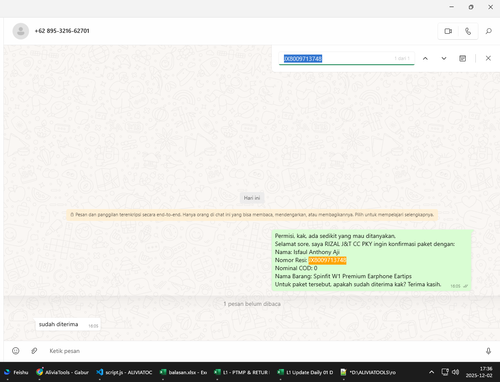
Task: Start a voice call with the contact
Action: click(468, 31)
